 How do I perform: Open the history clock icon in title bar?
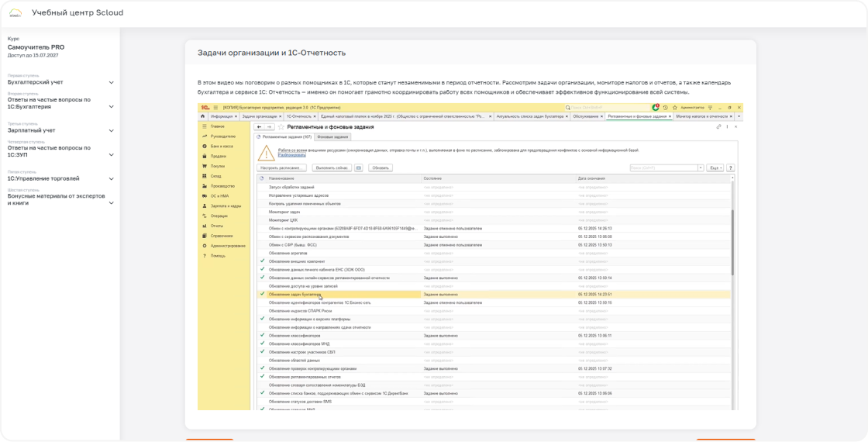tap(666, 108)
